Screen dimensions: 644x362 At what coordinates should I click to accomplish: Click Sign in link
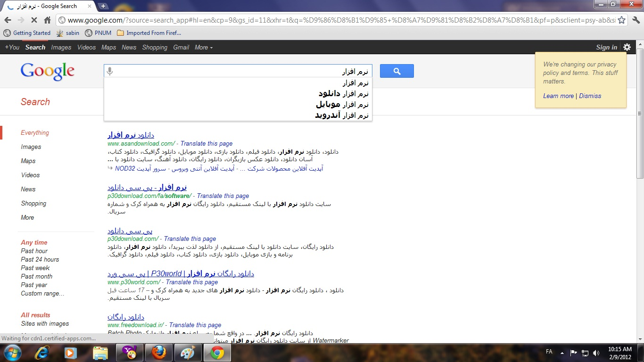606,47
